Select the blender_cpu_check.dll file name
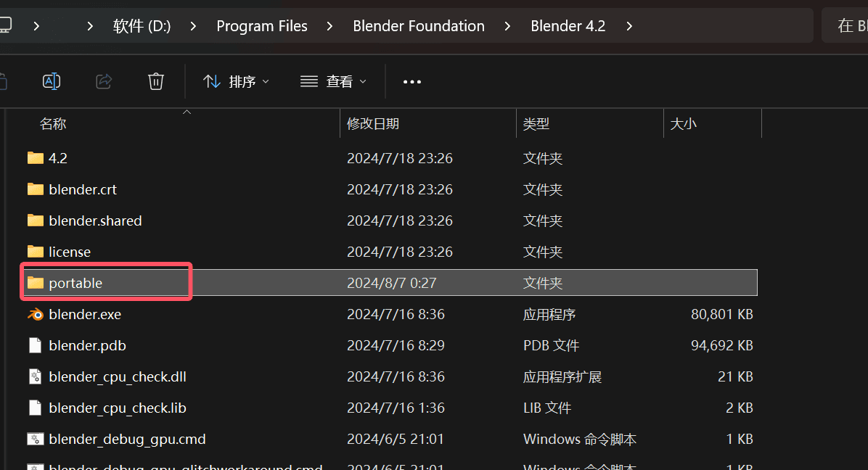This screenshot has width=868, height=470. 118,376
